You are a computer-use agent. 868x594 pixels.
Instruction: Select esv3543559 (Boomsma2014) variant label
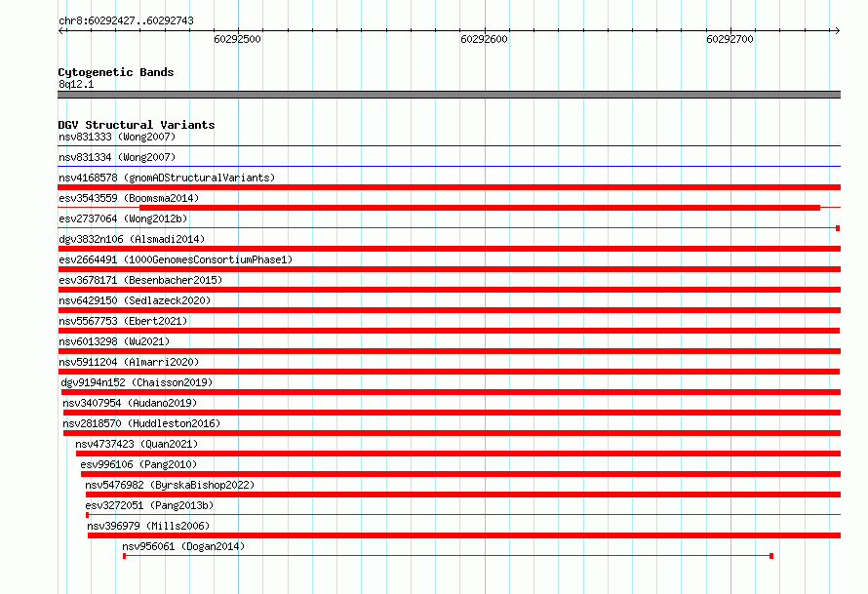(x=129, y=198)
